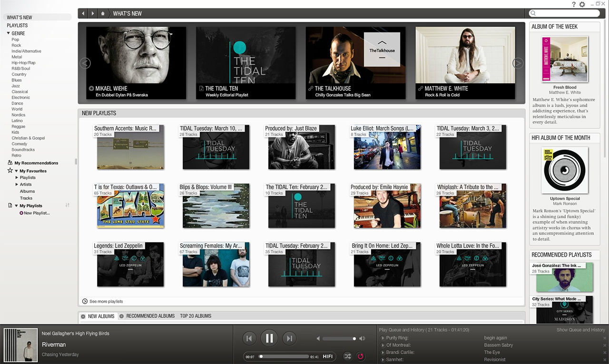Collapse the My Favourites section
This screenshot has height=364, width=609.
pos(16,171)
